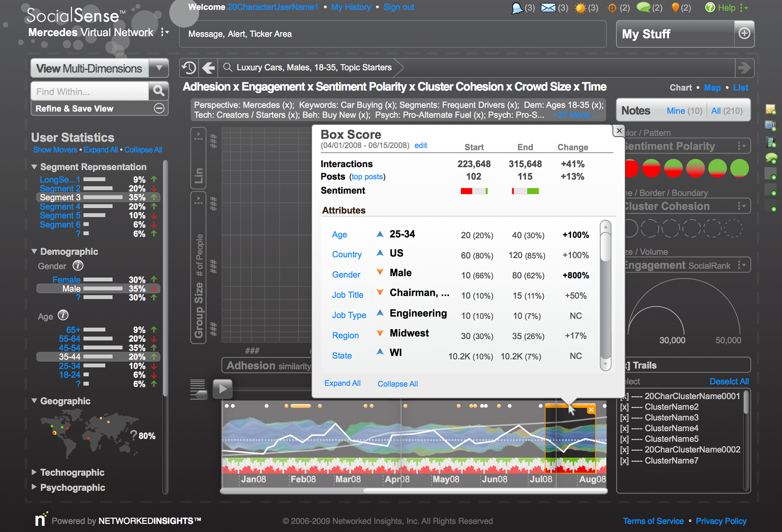Open green speech bubble comments in header
The height and width of the screenshot is (532, 782).
(644, 7)
